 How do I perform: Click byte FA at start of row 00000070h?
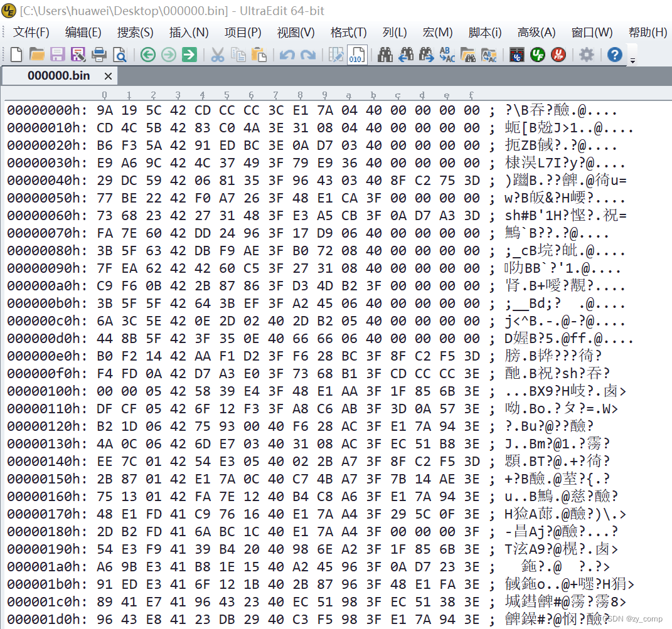coord(105,233)
